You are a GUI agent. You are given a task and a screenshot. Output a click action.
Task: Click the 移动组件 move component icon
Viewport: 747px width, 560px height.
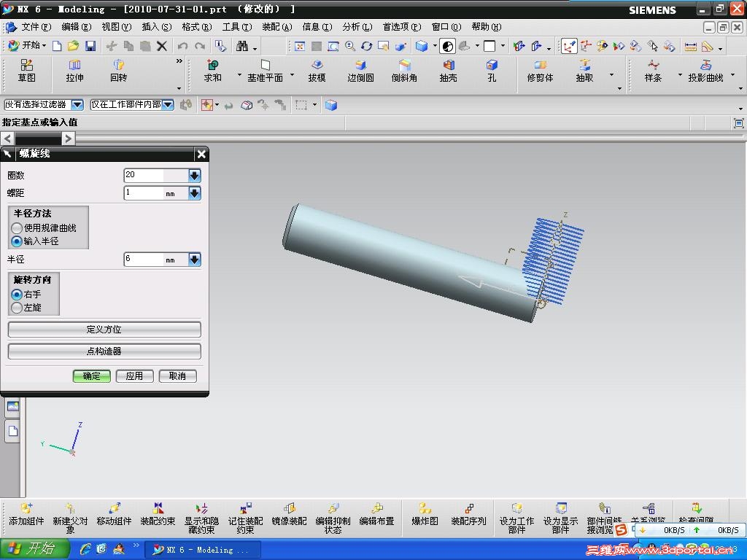click(114, 516)
